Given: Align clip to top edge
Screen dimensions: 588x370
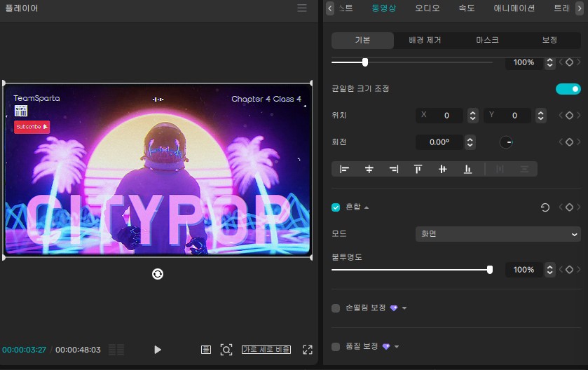Looking at the screenshot, I should [418, 169].
